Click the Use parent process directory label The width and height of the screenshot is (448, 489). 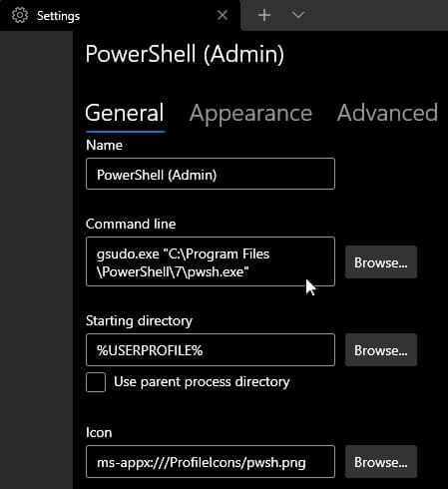(202, 382)
